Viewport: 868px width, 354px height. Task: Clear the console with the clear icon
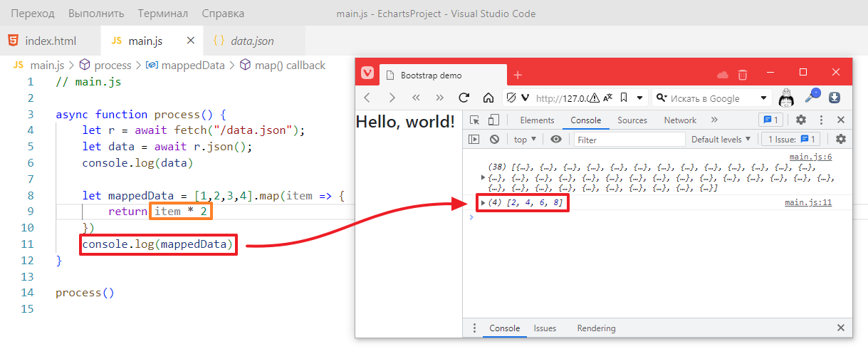[x=494, y=140]
